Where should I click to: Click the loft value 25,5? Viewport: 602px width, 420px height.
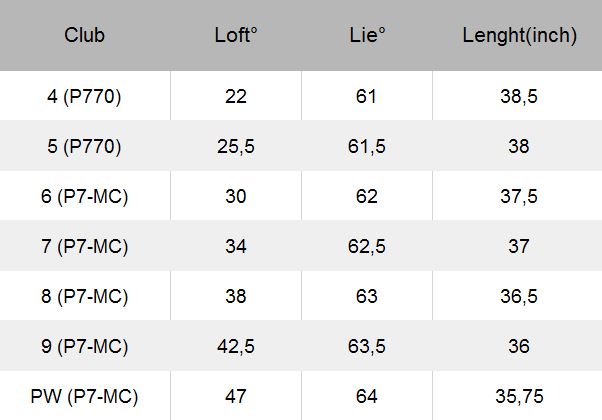point(236,146)
